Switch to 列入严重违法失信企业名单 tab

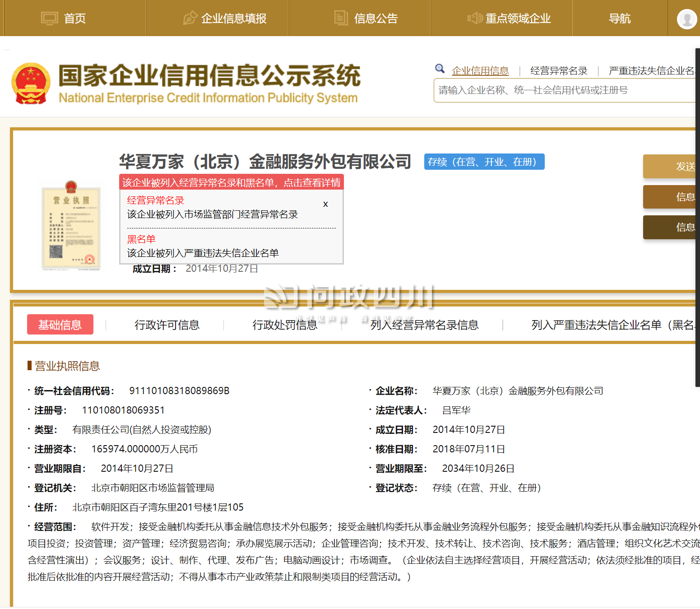coord(613,325)
